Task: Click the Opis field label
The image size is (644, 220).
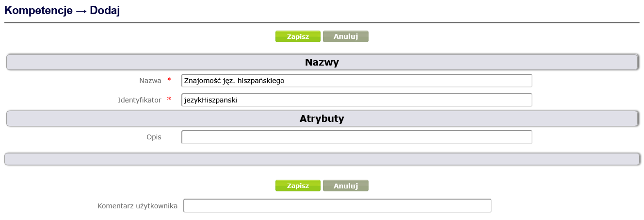Action: [154, 137]
